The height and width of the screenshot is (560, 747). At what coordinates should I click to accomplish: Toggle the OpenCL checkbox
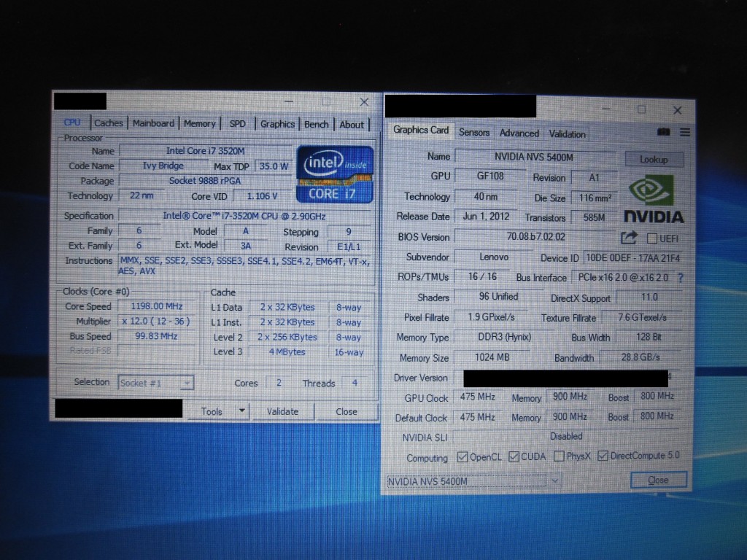462,457
